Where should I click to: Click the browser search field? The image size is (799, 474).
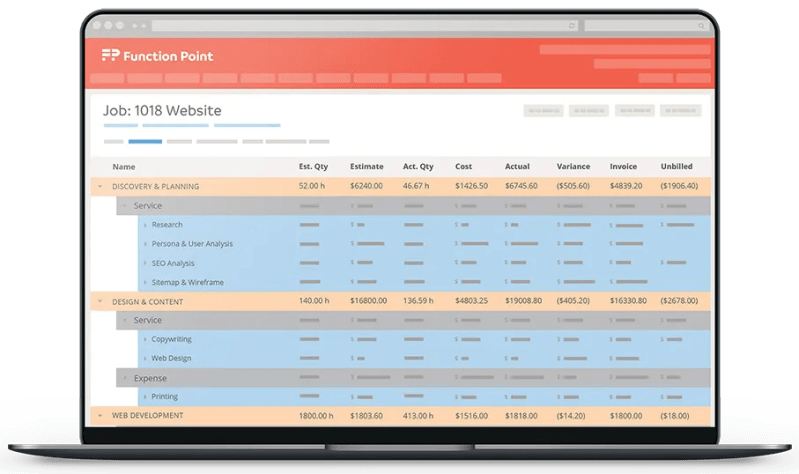[x=646, y=25]
